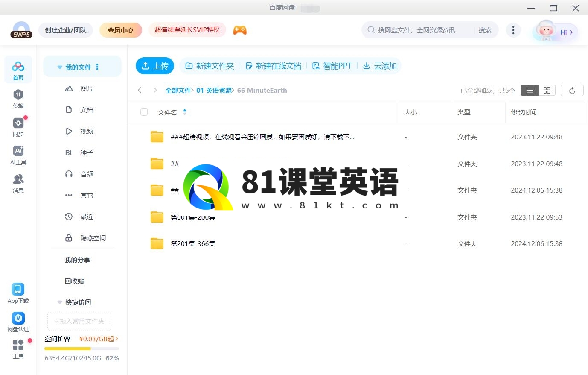Viewport: 588px width, 375px height.
Task: Click the 66 MinuteEarth breadcrumb text
Action: (262, 90)
